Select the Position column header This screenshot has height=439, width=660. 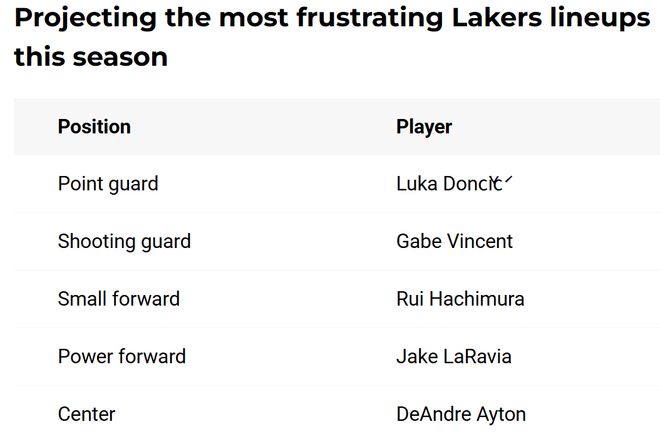point(94,127)
